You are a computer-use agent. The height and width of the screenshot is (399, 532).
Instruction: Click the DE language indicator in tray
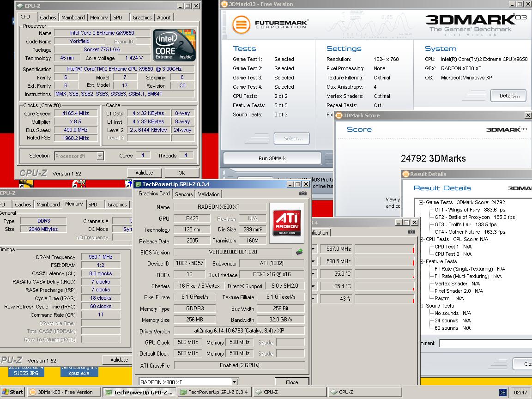point(502,393)
